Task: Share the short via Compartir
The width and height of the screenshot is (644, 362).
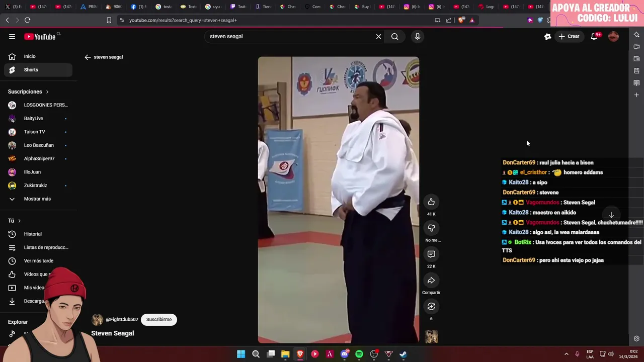Action: coord(431,280)
